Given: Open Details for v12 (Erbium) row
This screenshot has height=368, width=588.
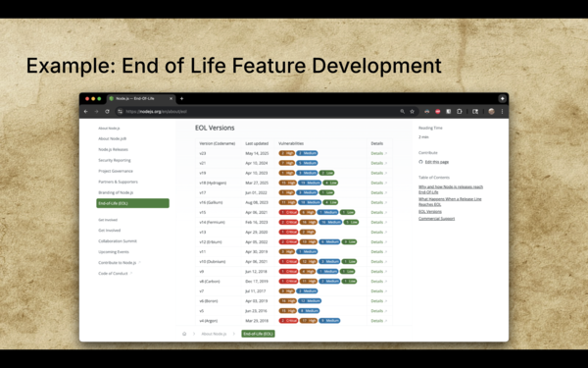Looking at the screenshot, I should tap(378, 241).
